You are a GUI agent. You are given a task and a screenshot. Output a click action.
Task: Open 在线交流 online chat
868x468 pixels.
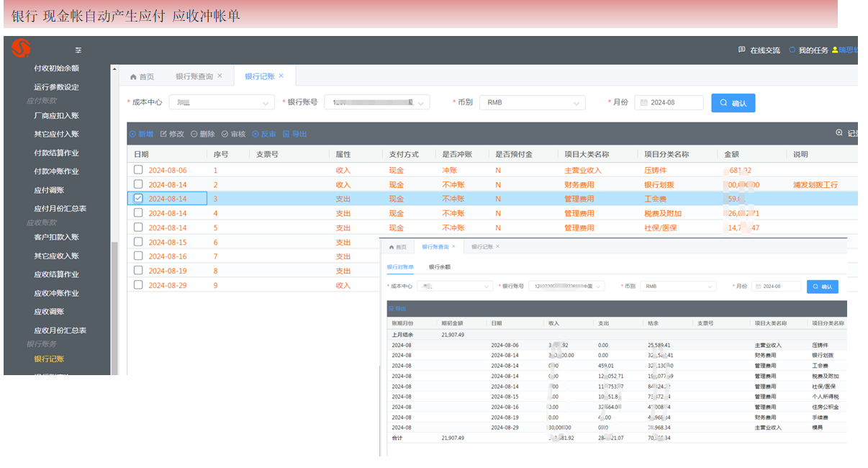(x=759, y=50)
